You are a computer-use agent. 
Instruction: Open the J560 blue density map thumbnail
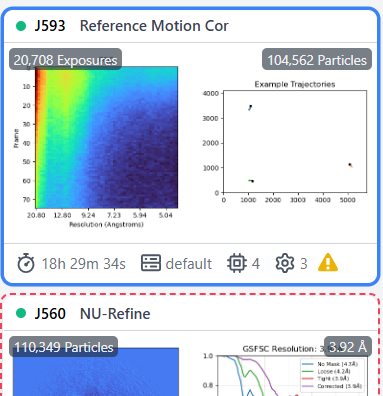(96, 372)
